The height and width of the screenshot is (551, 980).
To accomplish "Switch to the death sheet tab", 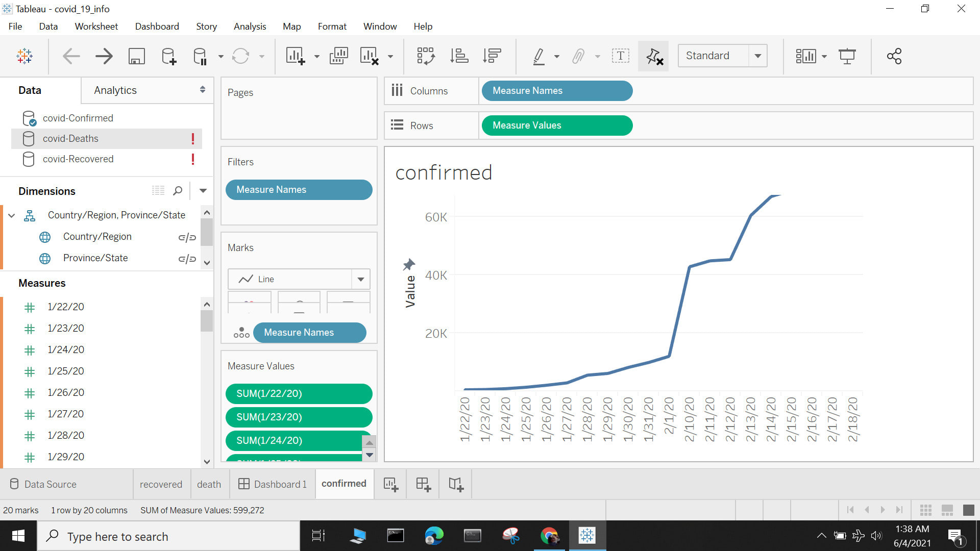I will coord(209,484).
